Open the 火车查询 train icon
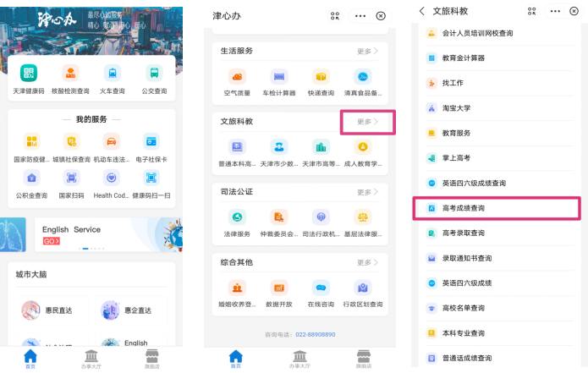Screen dimensions: 588x373 point(112,74)
